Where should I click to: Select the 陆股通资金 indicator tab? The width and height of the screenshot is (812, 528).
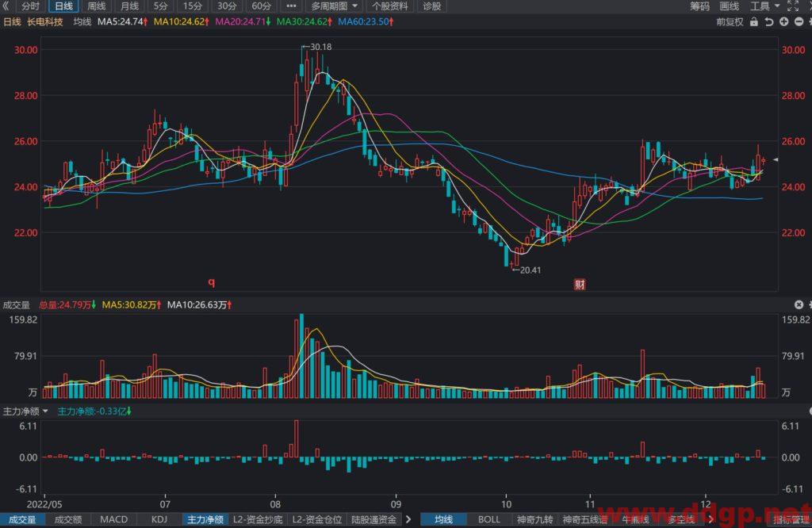point(373,520)
